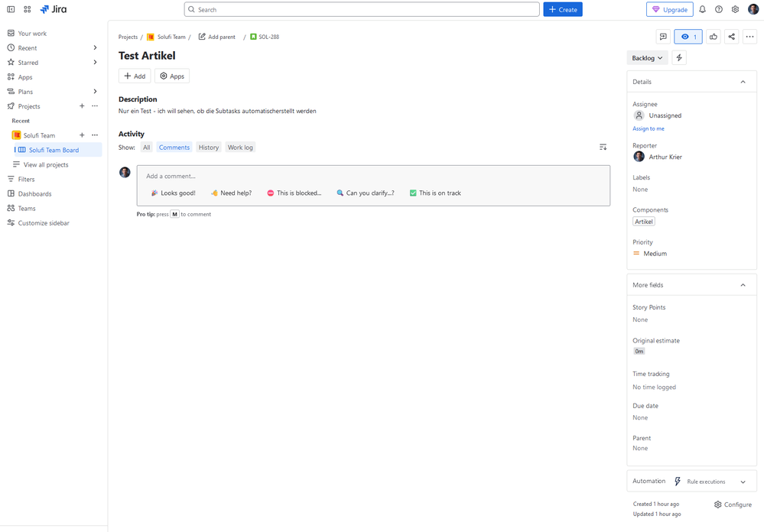Click the Solufi Team breadcrumb link
Viewport: 764px width, 532px height.
point(171,37)
